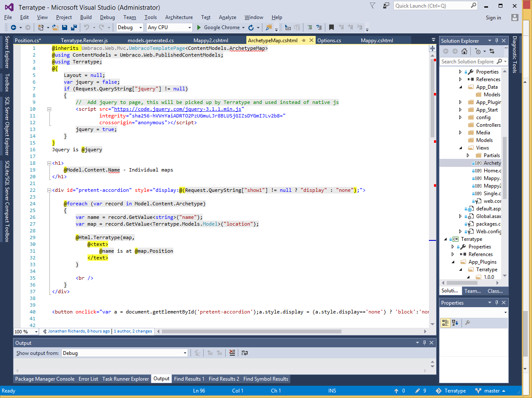Click Terratype repository in status bar

tap(451, 391)
